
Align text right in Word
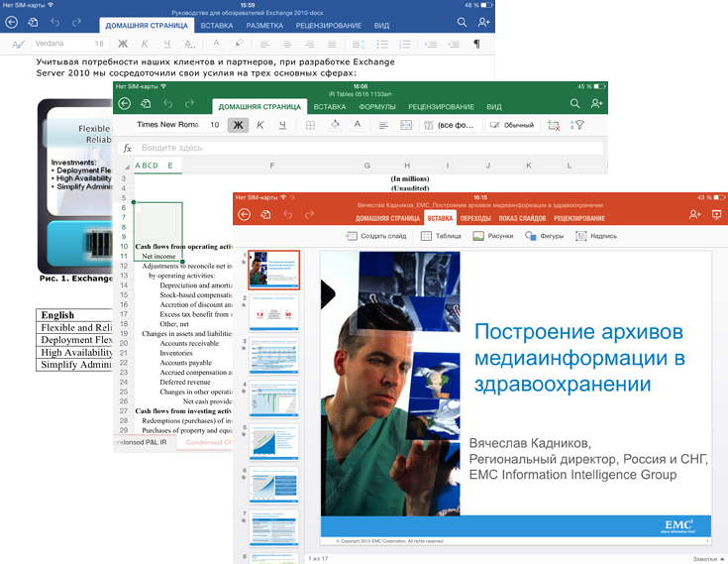310,45
